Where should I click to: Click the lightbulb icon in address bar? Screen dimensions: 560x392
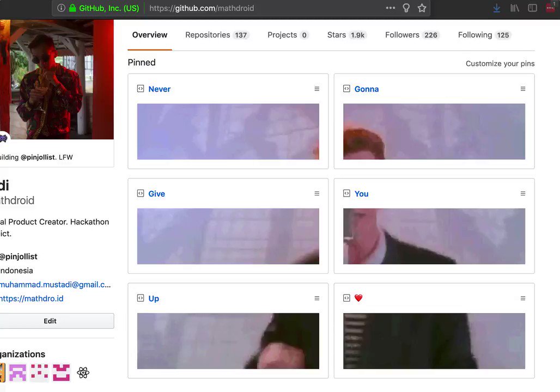(x=406, y=8)
